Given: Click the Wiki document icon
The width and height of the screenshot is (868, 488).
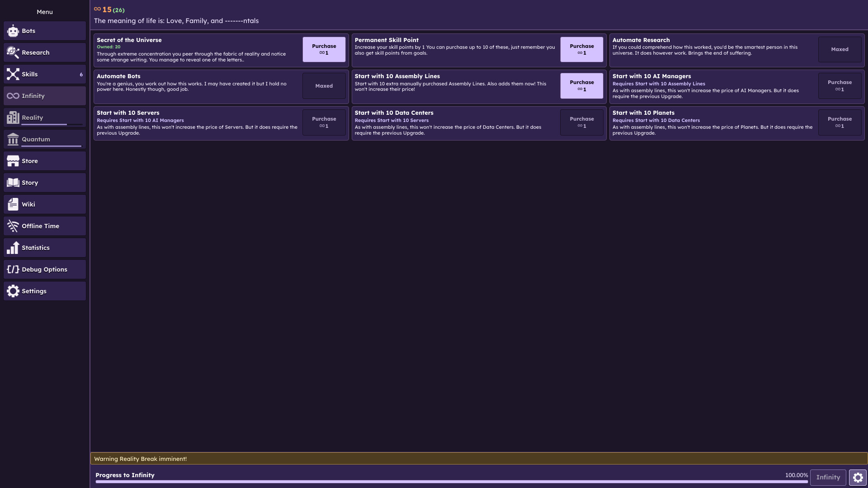Looking at the screenshot, I should [13, 204].
